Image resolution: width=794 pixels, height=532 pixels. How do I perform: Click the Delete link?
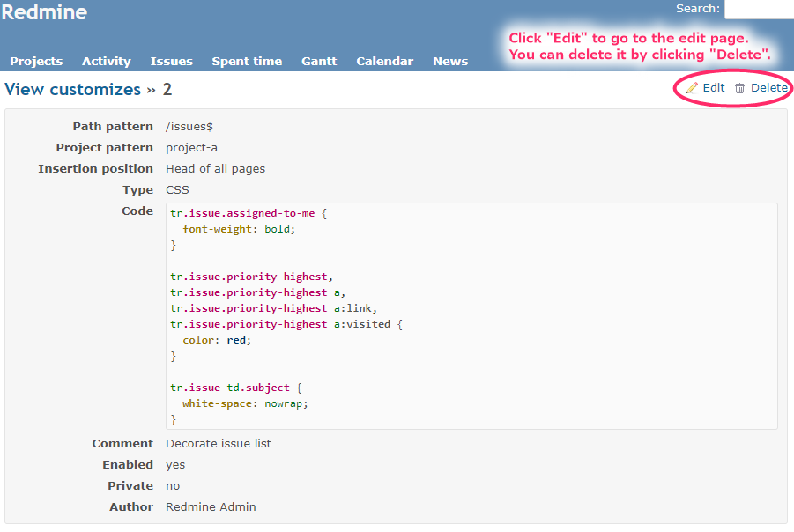click(x=769, y=87)
